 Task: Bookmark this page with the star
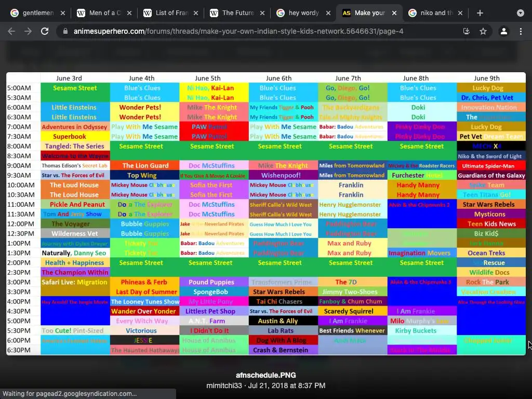pyautogui.click(x=483, y=31)
